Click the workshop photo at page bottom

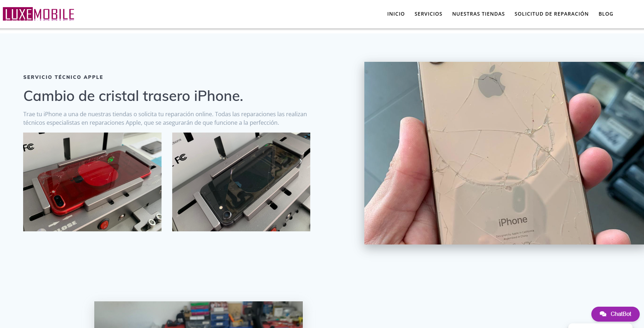pos(199,314)
